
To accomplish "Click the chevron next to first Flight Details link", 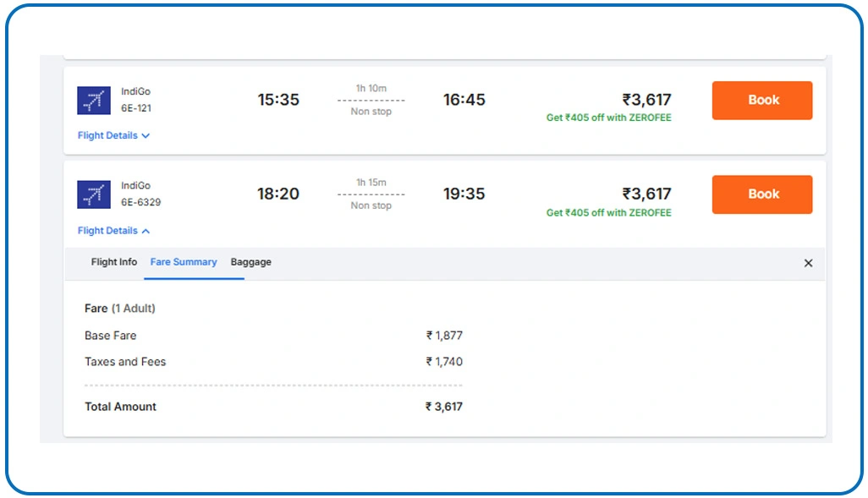I will coord(146,135).
